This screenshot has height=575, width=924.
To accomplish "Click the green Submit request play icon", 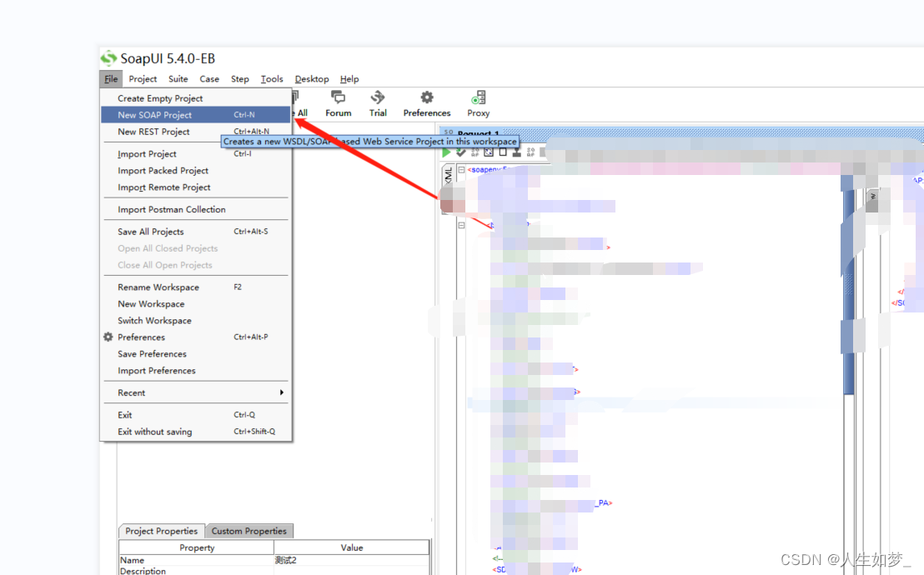I will click(446, 152).
